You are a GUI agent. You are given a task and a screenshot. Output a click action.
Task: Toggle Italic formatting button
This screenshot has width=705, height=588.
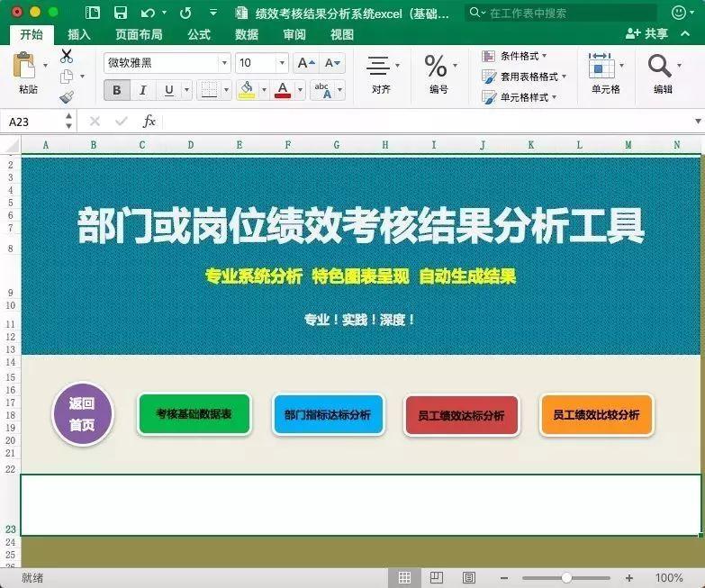pyautogui.click(x=143, y=90)
